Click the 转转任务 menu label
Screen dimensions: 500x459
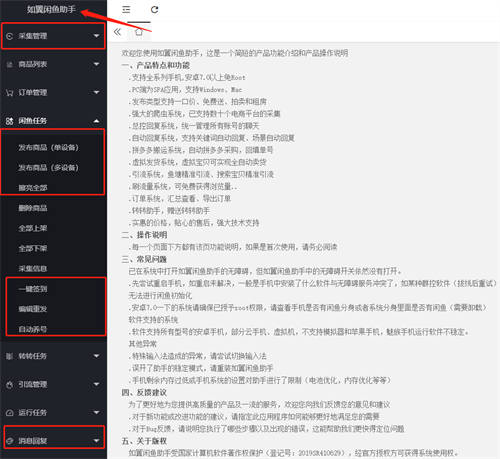click(33, 356)
